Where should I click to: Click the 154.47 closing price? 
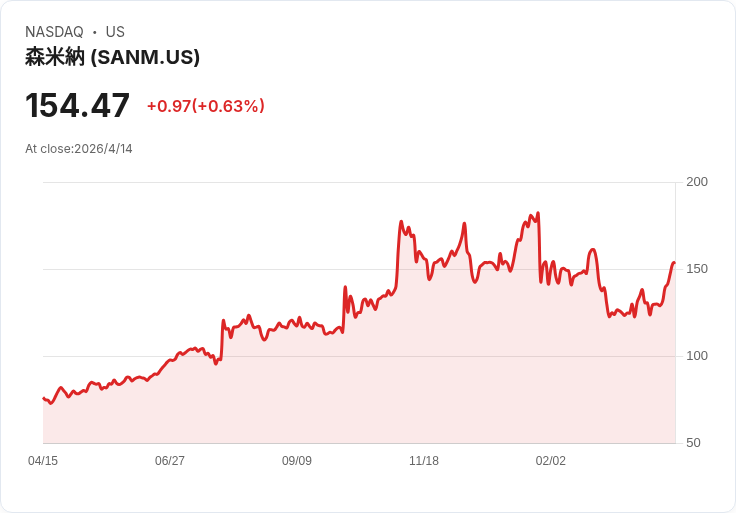(77, 106)
